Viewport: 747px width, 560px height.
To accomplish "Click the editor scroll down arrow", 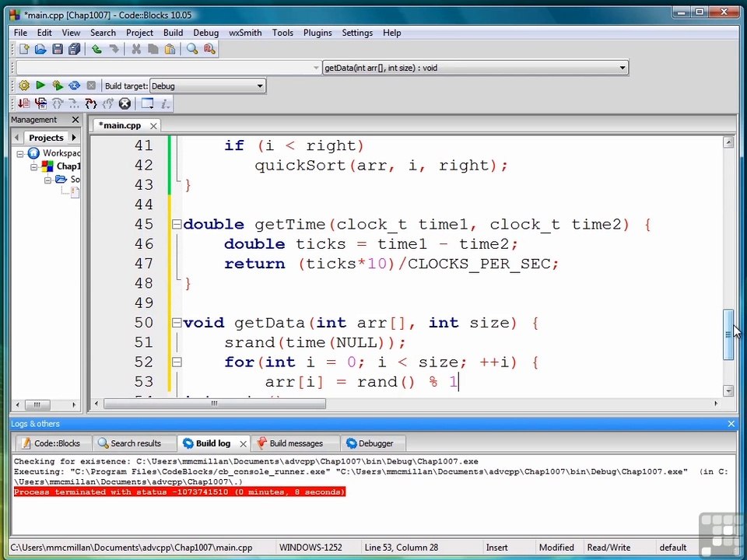I will [728, 391].
